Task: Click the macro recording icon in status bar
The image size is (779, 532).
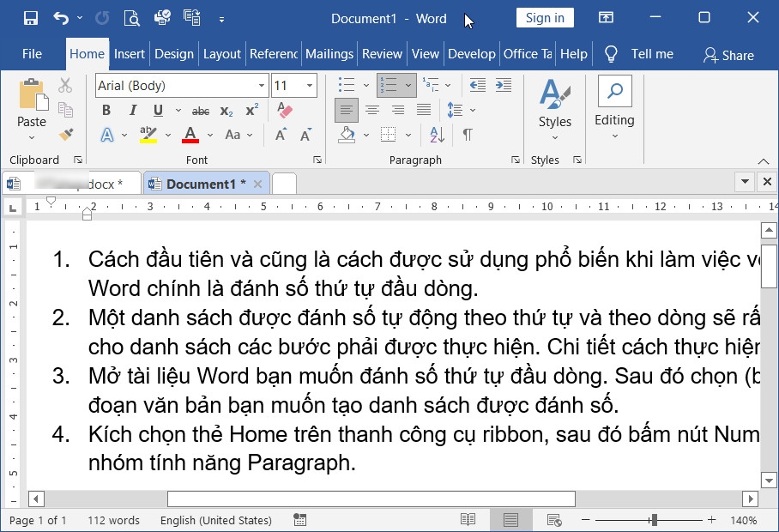Action: [299, 520]
